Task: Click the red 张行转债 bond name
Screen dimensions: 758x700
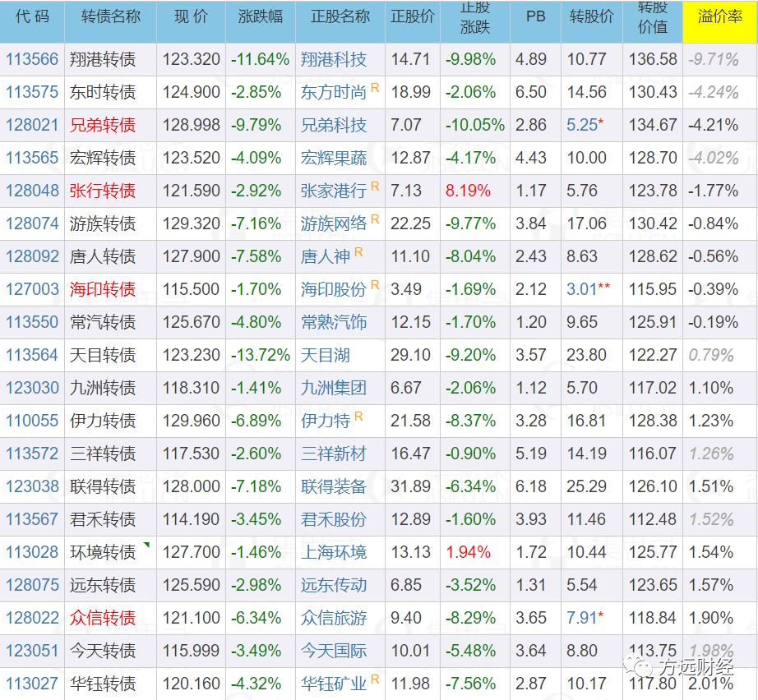Action: tap(103, 191)
